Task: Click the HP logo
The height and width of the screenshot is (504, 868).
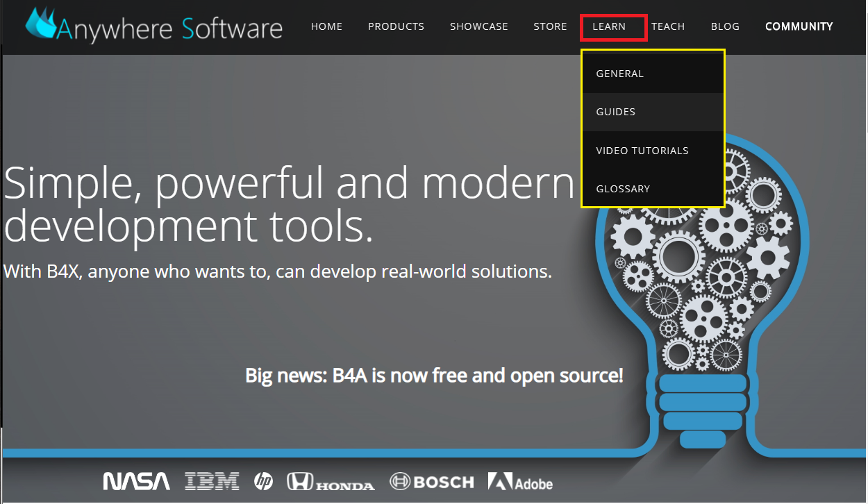Action: coord(264,481)
